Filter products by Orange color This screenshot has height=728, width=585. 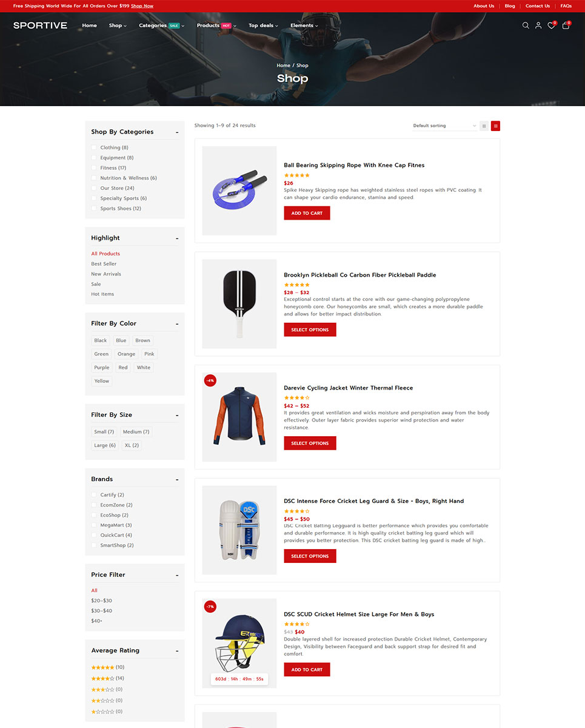[127, 354]
